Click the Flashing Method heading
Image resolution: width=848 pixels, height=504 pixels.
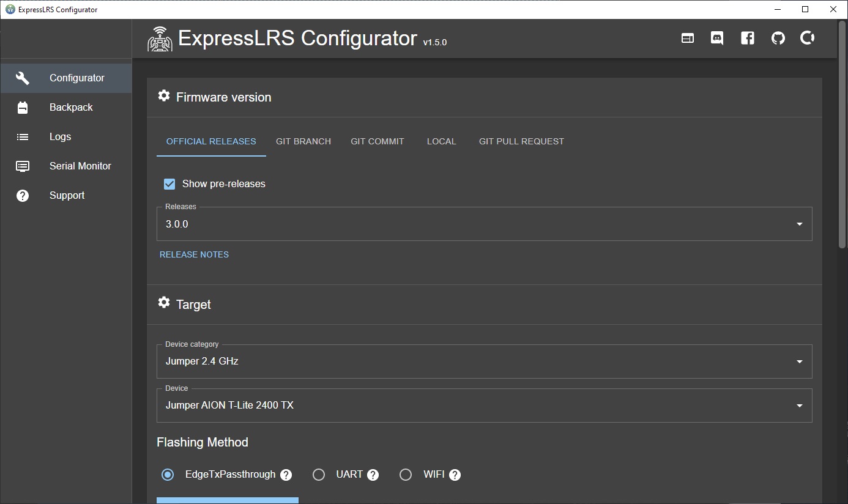(x=203, y=442)
